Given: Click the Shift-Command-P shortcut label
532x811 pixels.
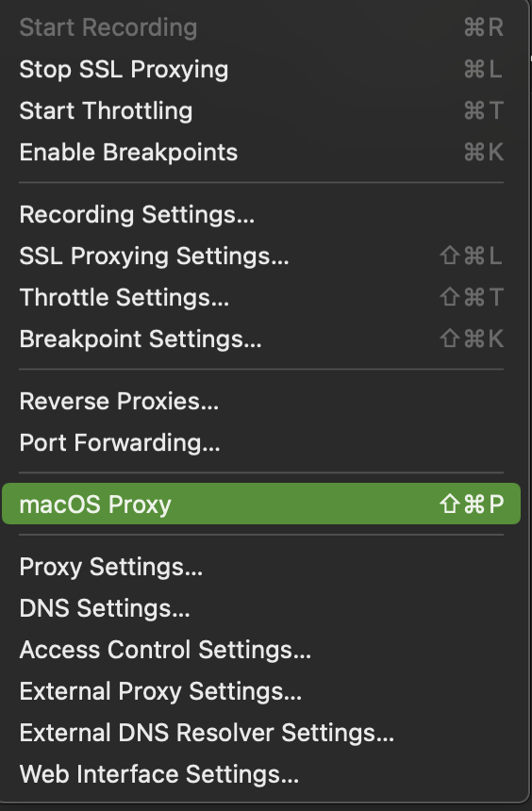Looking at the screenshot, I should point(472,504).
